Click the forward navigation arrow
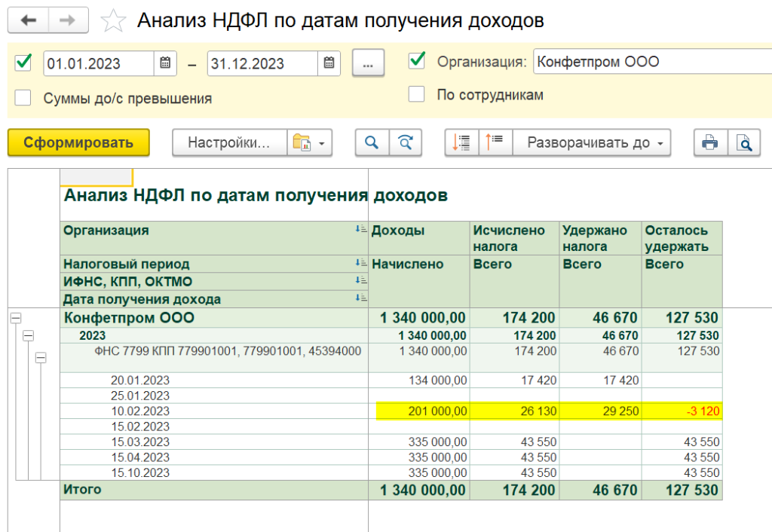This screenshot has width=772, height=532. point(68,20)
